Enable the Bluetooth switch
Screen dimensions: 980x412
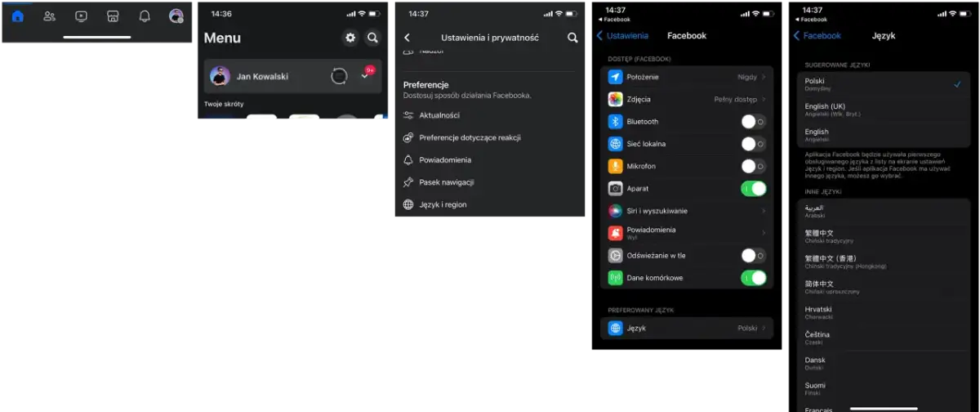tap(753, 122)
